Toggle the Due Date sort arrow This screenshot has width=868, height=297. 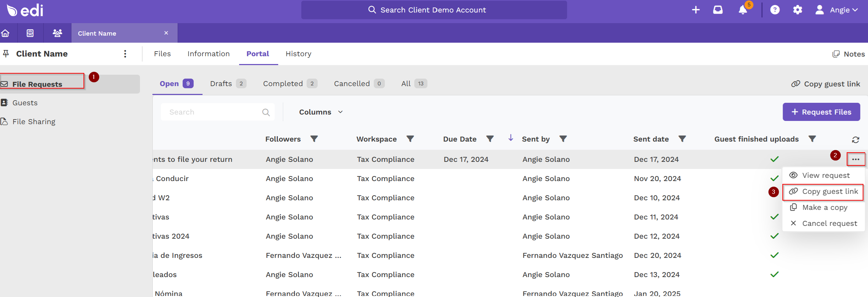tap(511, 138)
